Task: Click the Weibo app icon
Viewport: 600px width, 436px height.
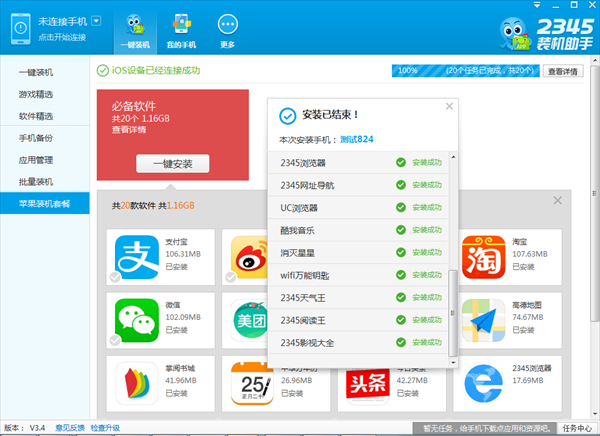Action: pos(249,257)
